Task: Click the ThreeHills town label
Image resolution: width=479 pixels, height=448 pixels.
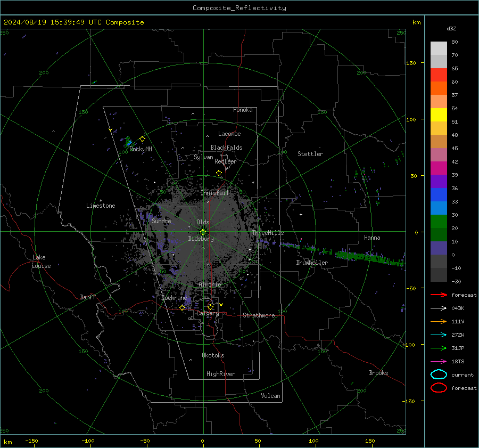Action: tap(268, 233)
